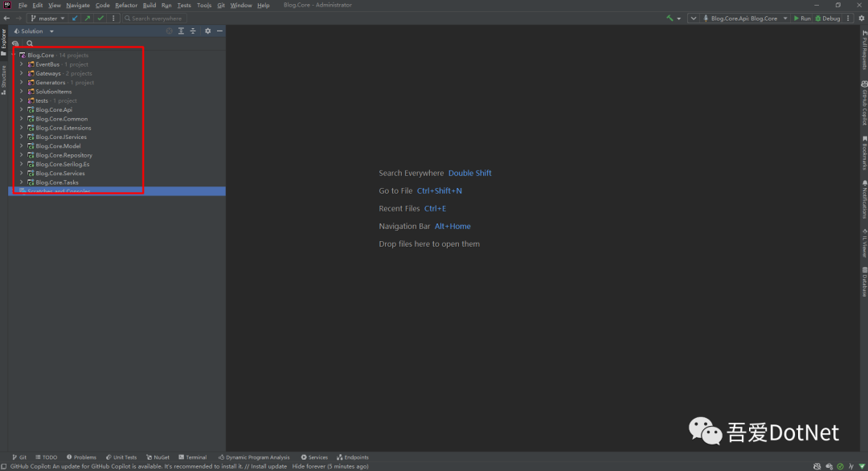
Task: Toggle the Structure side tab
Action: click(3, 80)
